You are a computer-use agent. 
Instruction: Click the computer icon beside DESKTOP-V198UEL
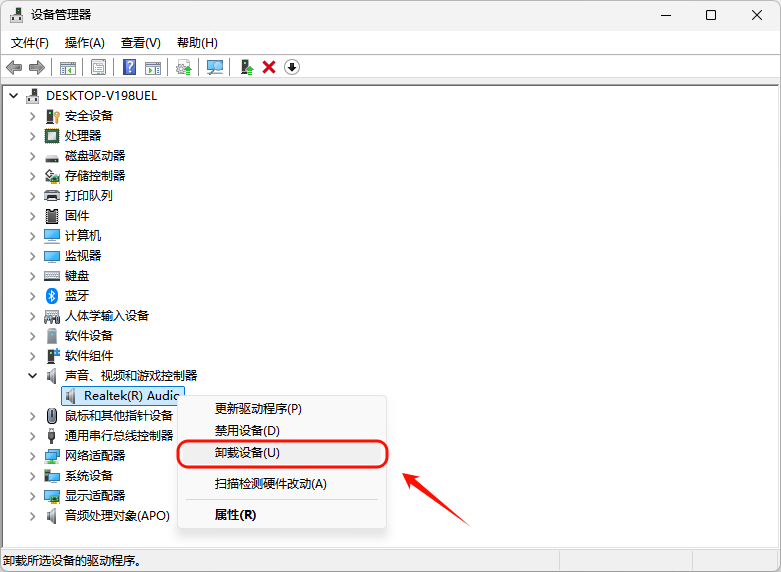coord(33,96)
